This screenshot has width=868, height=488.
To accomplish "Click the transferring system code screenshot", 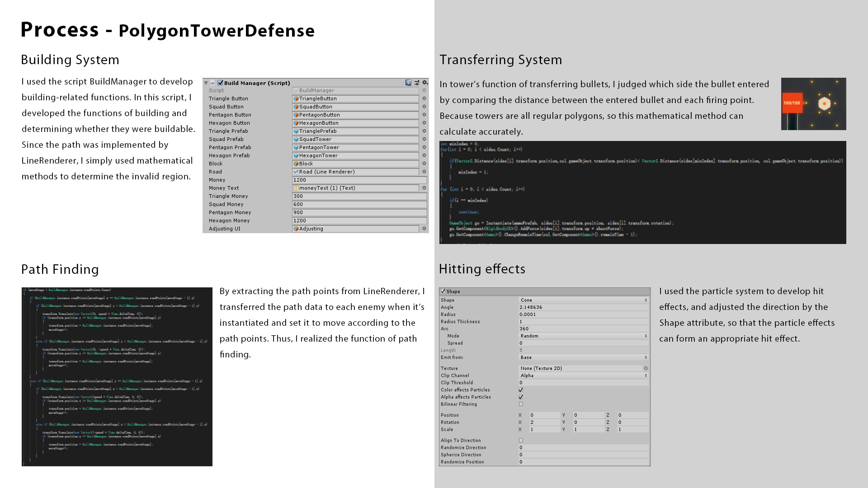I will click(642, 192).
